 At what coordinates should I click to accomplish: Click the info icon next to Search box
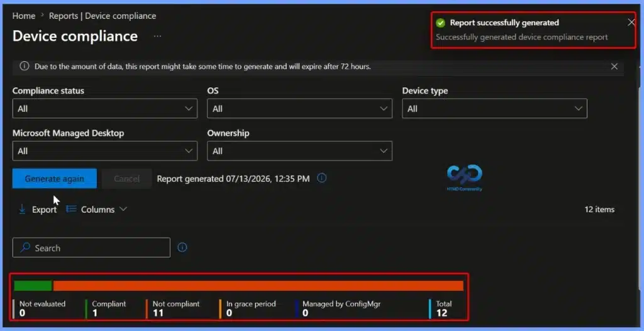182,247
